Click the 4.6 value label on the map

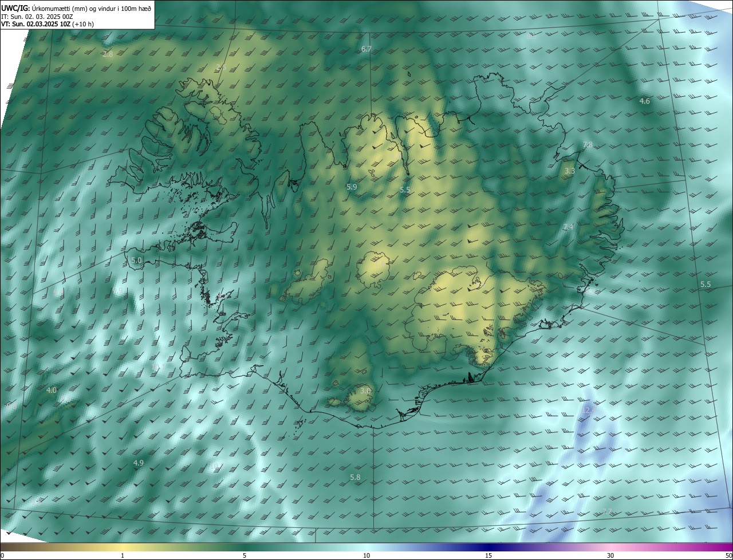coord(644,101)
